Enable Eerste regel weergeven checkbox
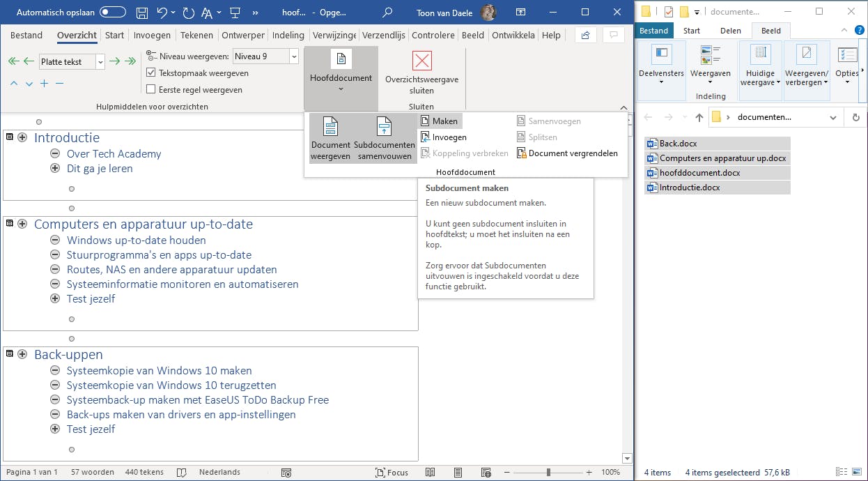The height and width of the screenshot is (481, 868). pos(151,89)
